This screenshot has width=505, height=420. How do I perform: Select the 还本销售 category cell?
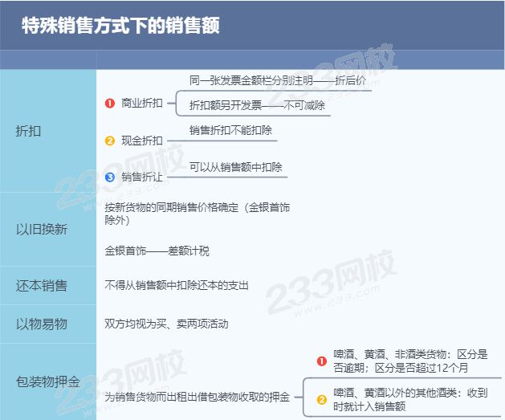42,285
